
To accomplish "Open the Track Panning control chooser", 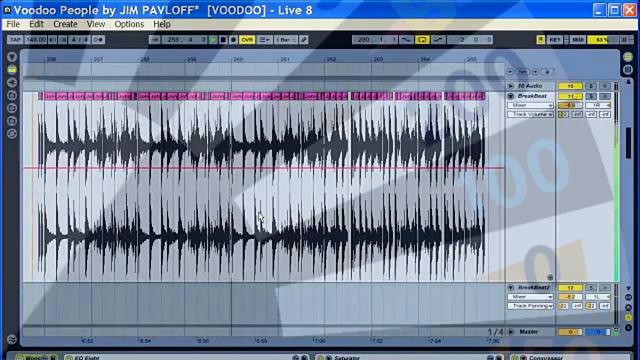I will coord(530,306).
